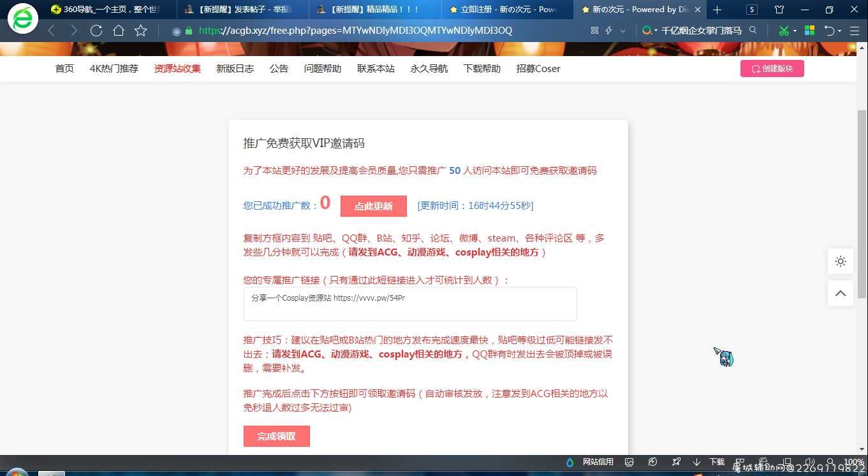Bookmark this page with the star
The width and height of the screenshot is (868, 476).
pos(141,31)
